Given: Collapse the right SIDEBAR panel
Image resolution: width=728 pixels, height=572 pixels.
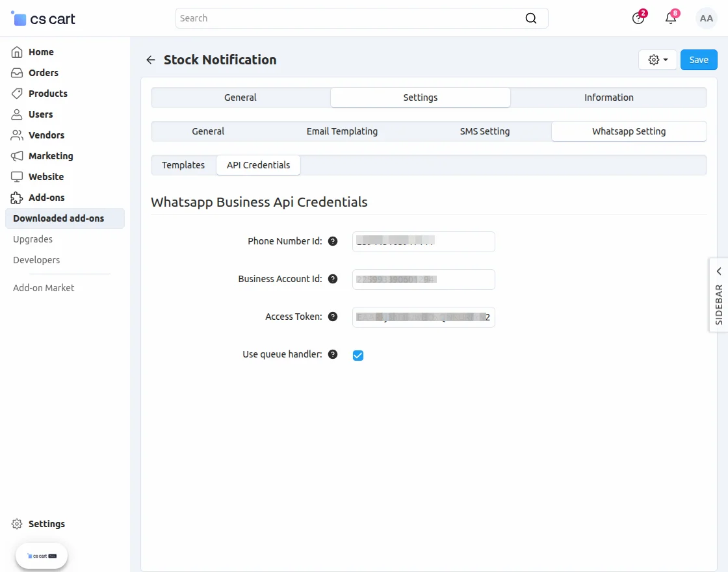Looking at the screenshot, I should 718,271.
